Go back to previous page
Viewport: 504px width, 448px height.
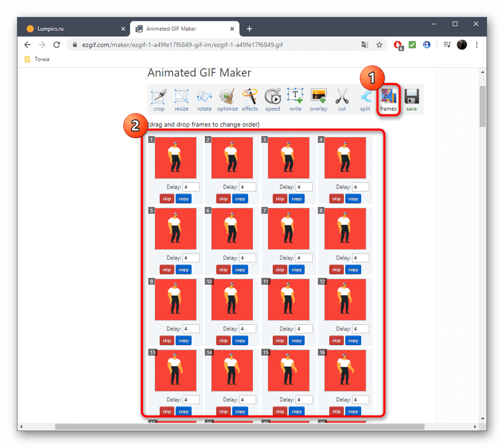[28, 45]
